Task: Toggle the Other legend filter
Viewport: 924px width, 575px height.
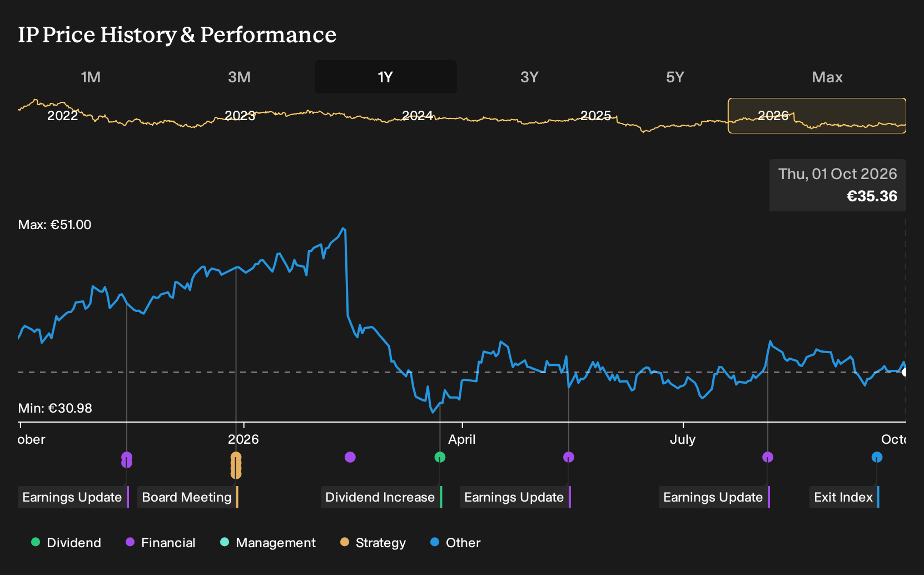Action: pos(455,543)
